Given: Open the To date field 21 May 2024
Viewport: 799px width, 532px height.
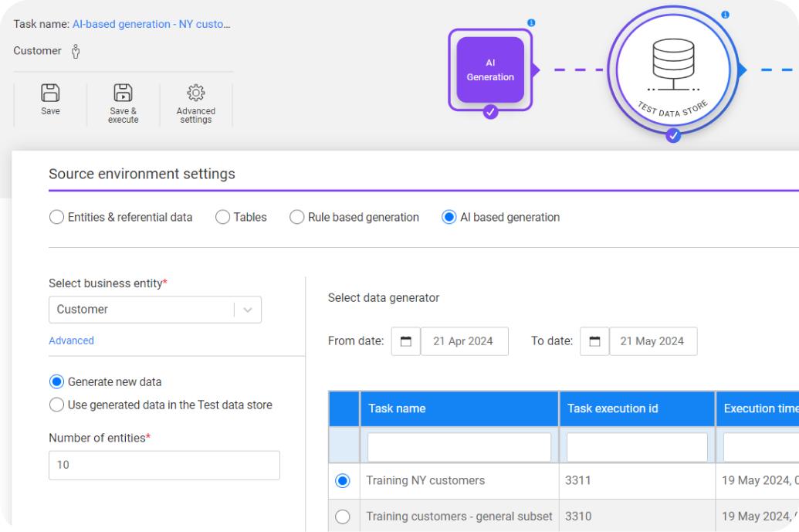Looking at the screenshot, I should (653, 341).
